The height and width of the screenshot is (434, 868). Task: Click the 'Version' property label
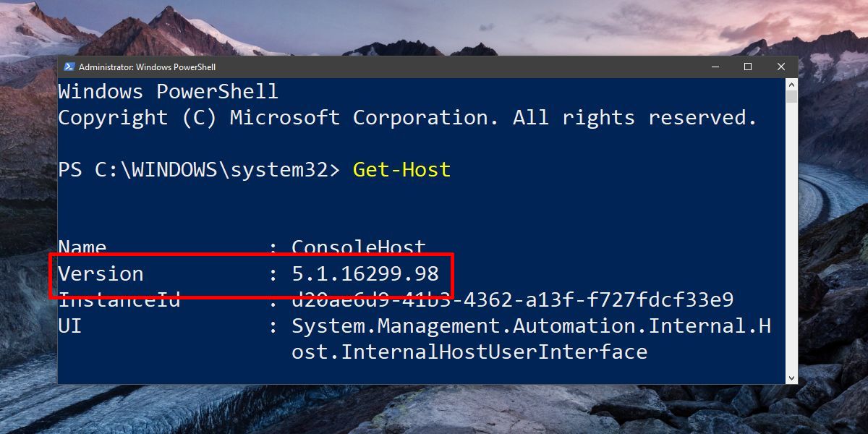point(101,274)
